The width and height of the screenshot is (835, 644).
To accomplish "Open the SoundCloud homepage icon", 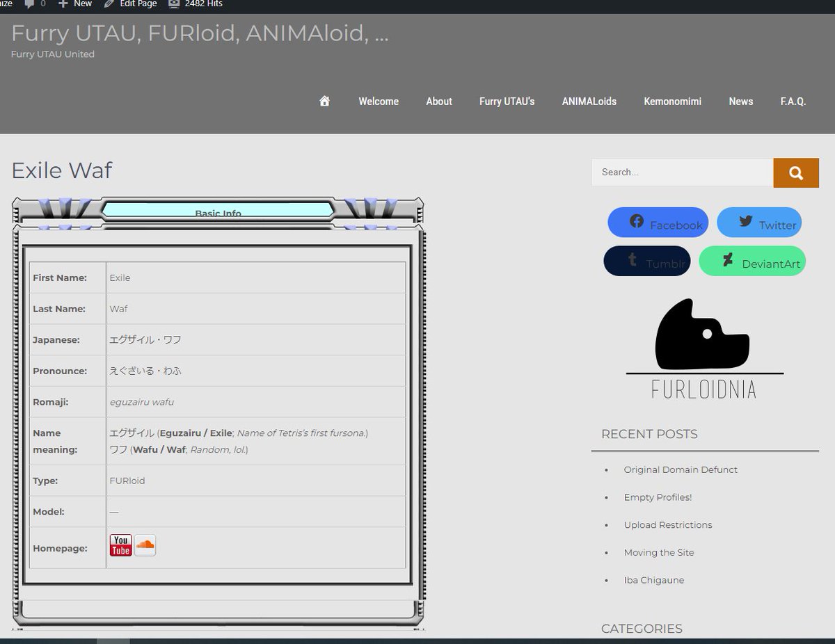I will pyautogui.click(x=145, y=545).
